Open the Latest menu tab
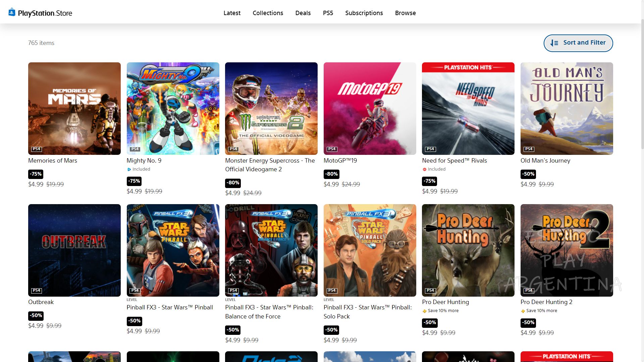This screenshot has height=362, width=644. (x=232, y=13)
